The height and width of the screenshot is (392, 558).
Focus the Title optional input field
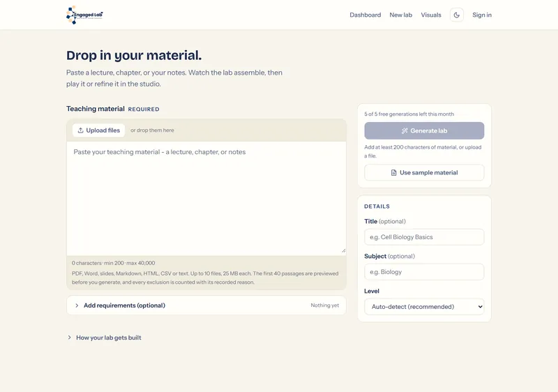point(424,237)
